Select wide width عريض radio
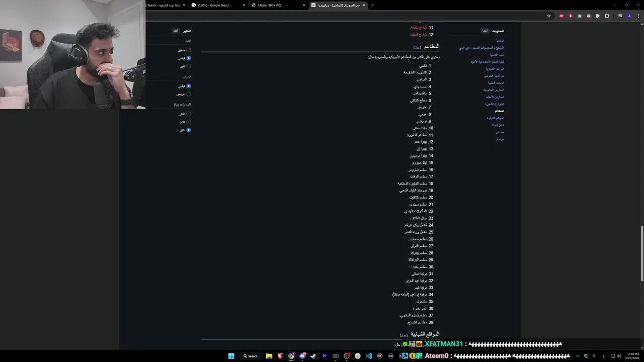Viewport: 644px width, 362px height. pyautogui.click(x=188, y=94)
